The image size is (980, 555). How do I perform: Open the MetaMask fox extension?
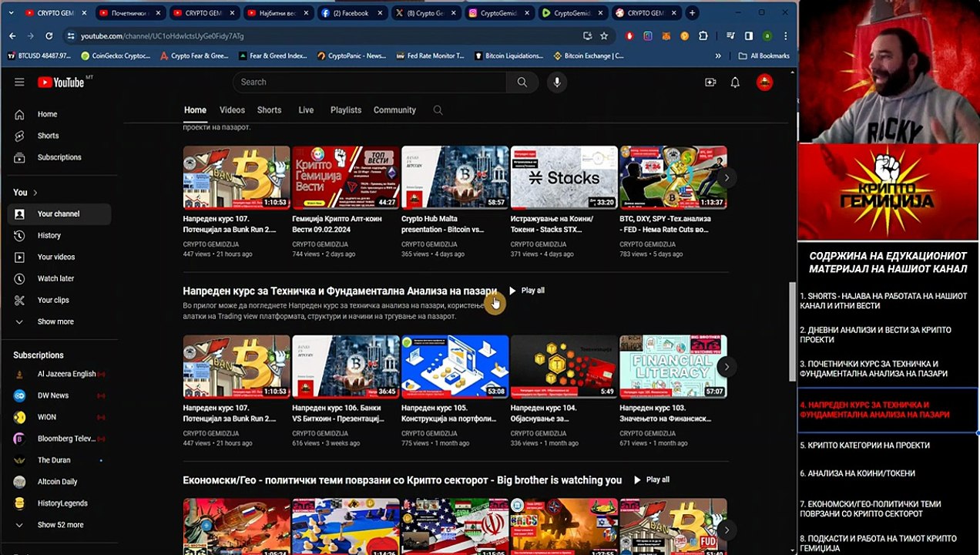point(666,36)
